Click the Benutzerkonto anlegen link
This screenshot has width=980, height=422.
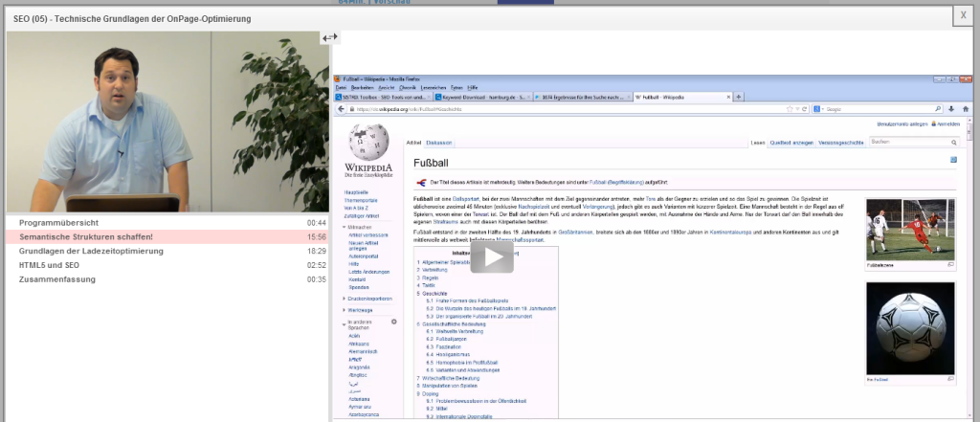[902, 123]
